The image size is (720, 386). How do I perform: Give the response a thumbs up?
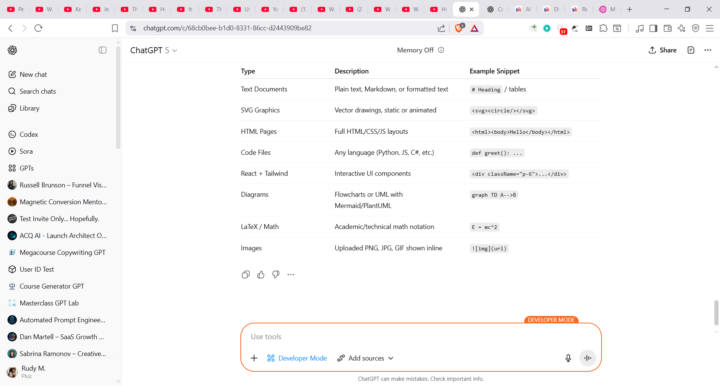(x=261, y=274)
